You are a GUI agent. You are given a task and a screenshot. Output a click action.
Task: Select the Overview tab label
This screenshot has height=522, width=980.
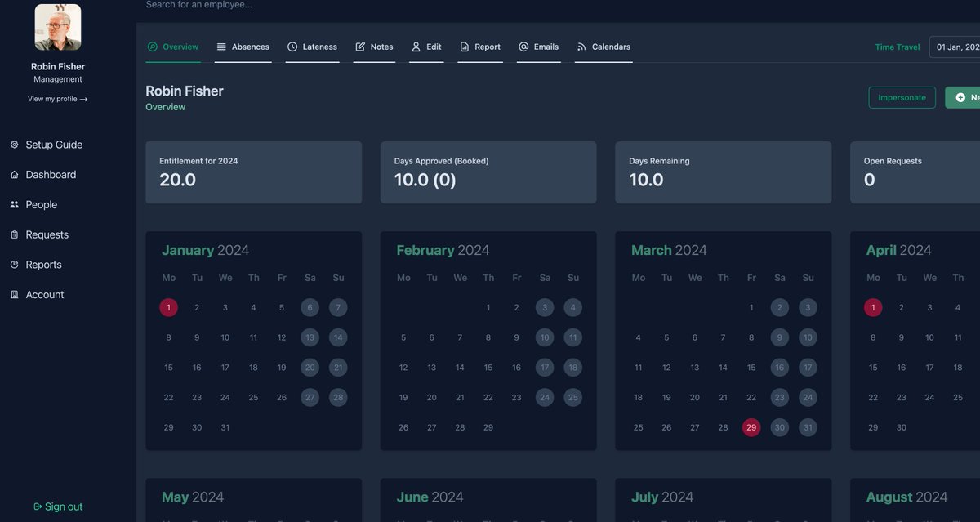click(x=180, y=47)
